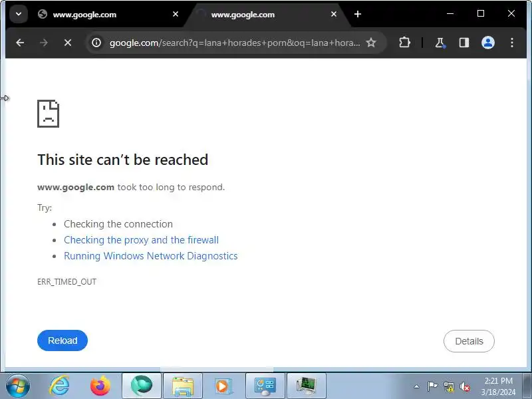This screenshot has width=532, height=399.
Task: Open the tab search dropdown arrow
Action: (19, 14)
